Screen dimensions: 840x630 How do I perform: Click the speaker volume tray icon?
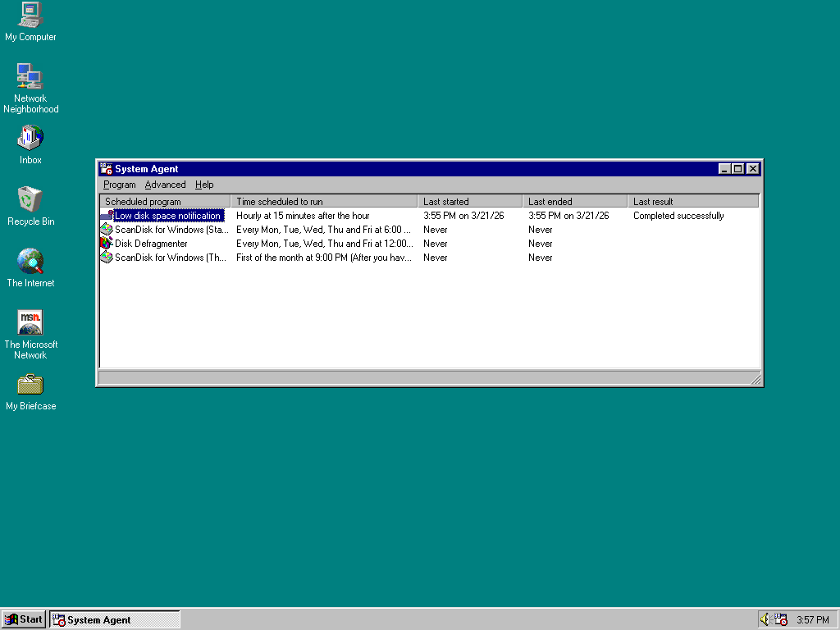(765, 619)
